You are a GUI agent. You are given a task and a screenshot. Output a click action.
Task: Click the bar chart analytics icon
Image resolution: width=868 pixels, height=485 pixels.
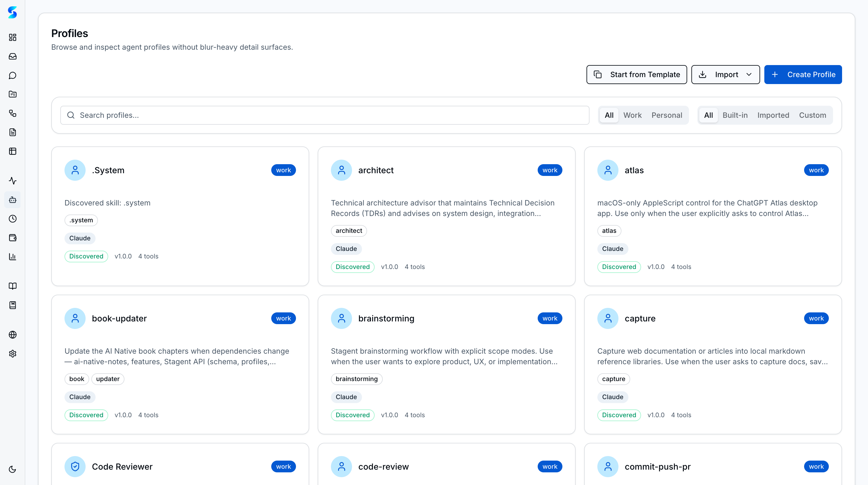click(x=12, y=257)
